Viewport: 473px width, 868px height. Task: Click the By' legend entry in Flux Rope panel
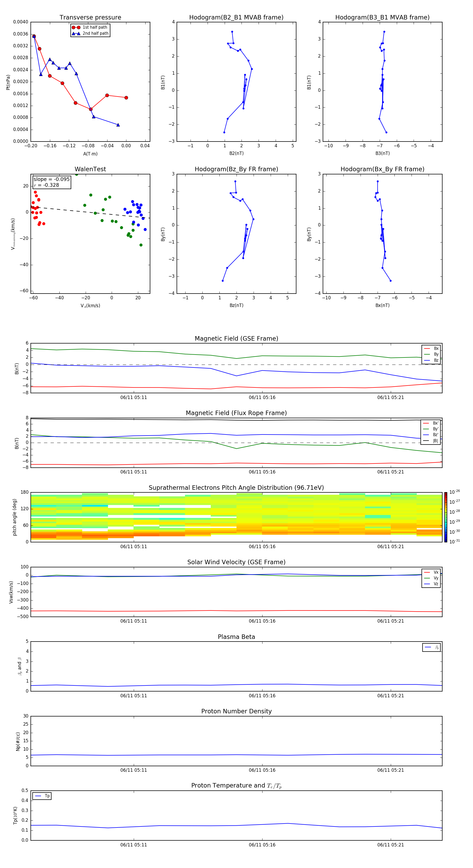click(x=431, y=429)
